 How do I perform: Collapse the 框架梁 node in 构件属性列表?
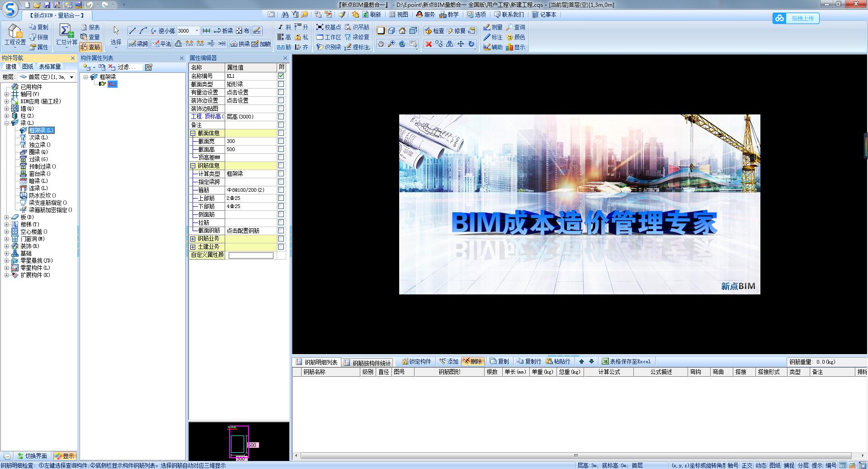pyautogui.click(x=85, y=77)
